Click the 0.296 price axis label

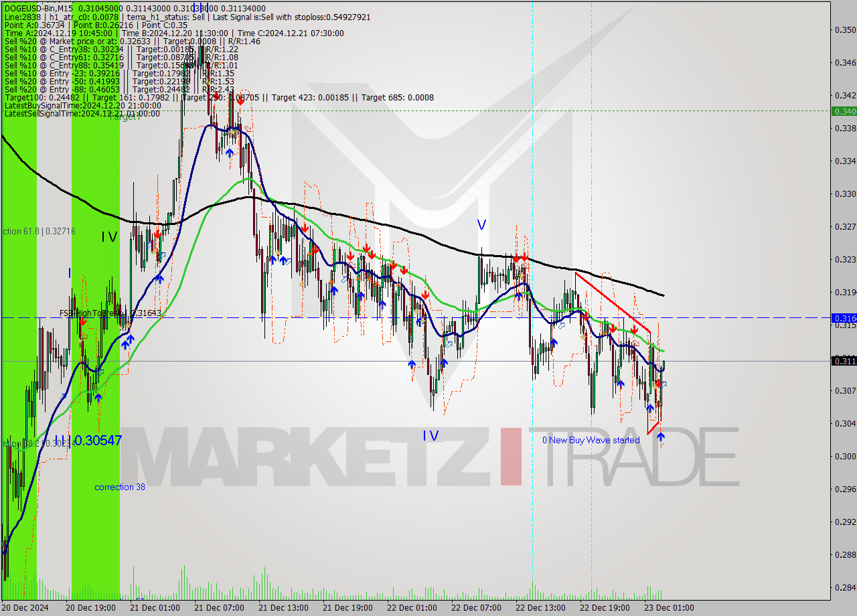coord(845,489)
